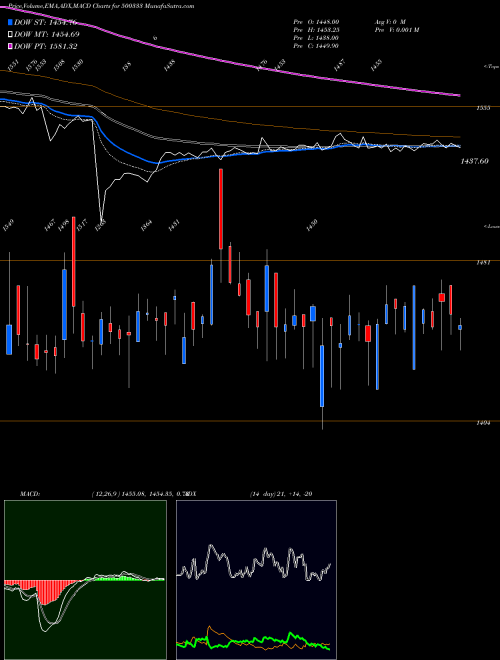
Task: Select the 'DOW MT: 1454.69' legend text
Action: [47, 35]
